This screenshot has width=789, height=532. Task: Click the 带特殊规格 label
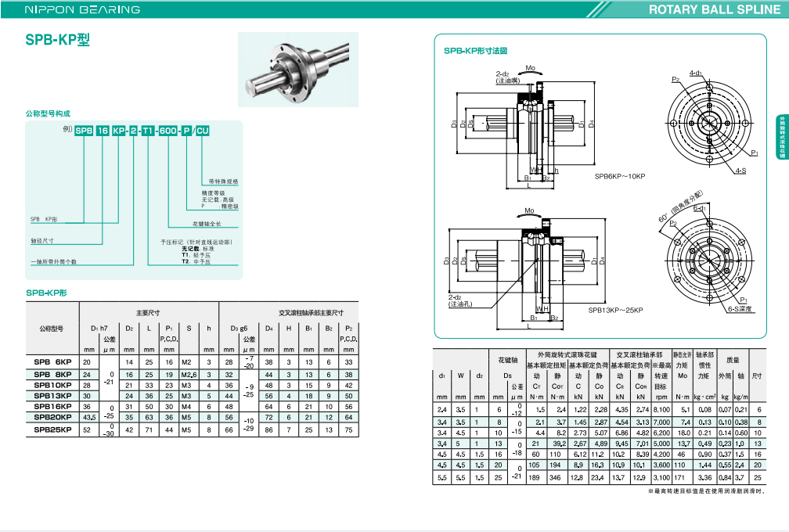point(223,182)
